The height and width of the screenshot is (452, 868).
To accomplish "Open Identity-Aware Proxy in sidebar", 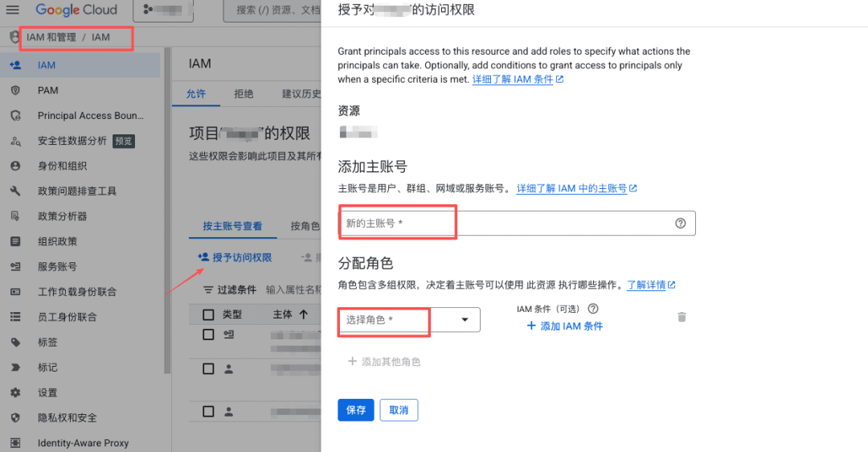I will (83, 443).
